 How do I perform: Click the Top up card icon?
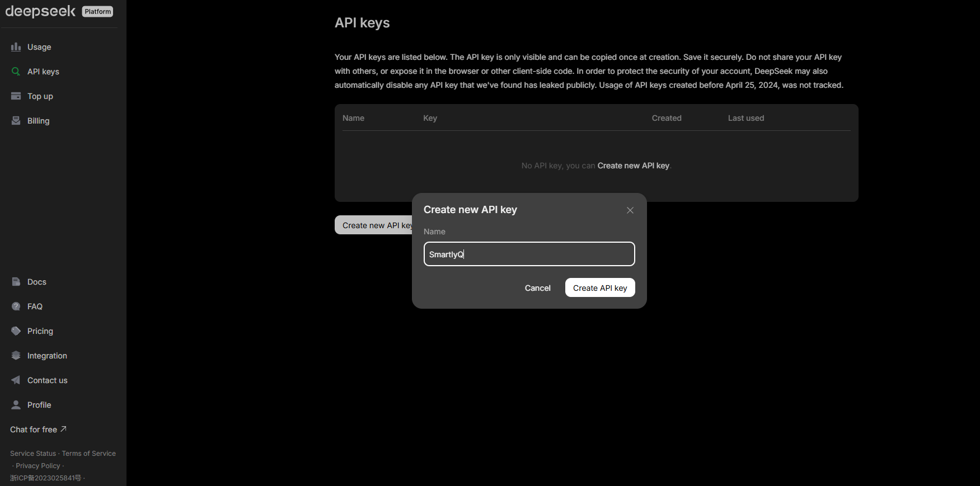coord(16,96)
